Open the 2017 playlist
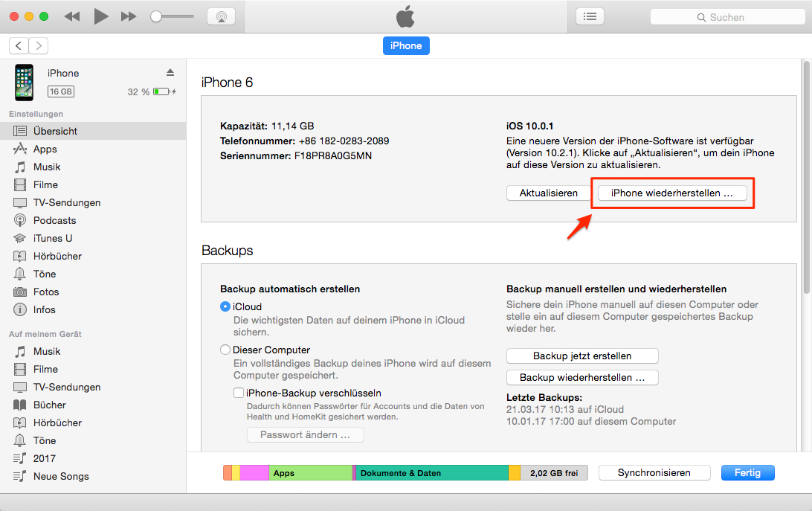 pyautogui.click(x=93, y=459)
